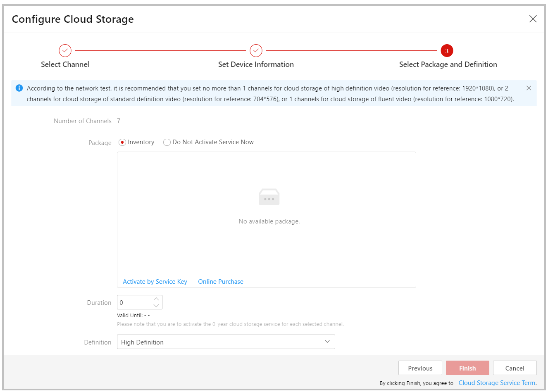Decrease Duration with the down arrow

pos(156,306)
